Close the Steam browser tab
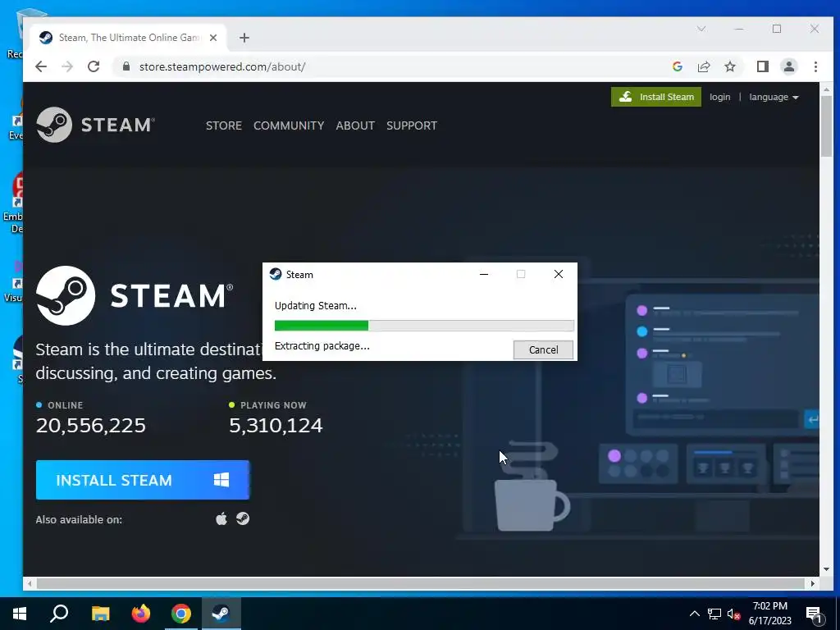840x630 pixels. click(213, 38)
